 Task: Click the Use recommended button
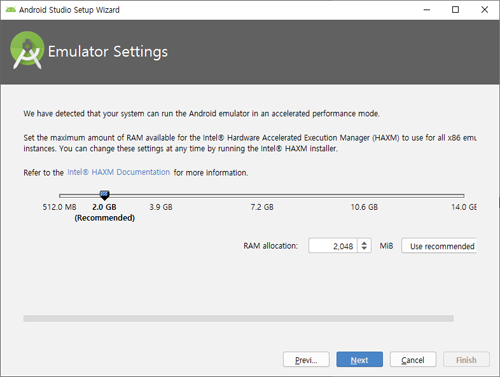click(439, 246)
